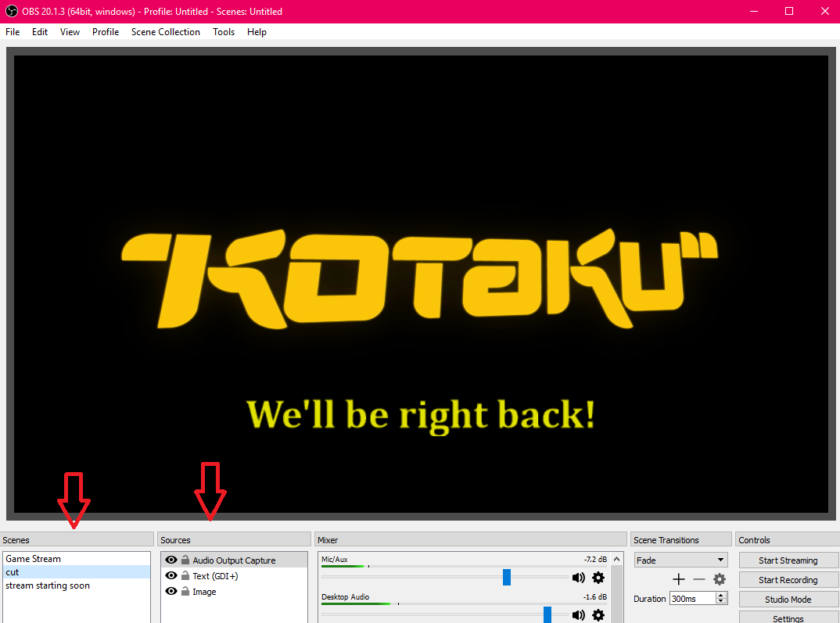The image size is (840, 623).
Task: Toggle lock on Image source
Action: tap(185, 592)
